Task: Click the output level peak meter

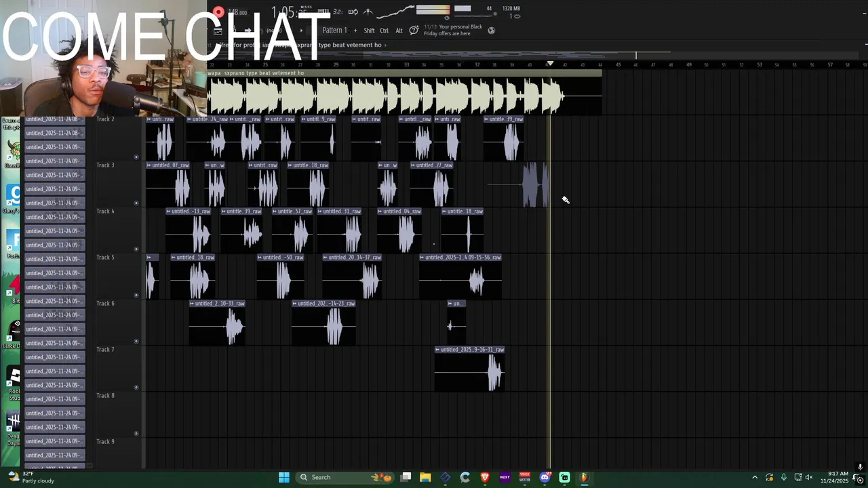Action: (x=433, y=9)
